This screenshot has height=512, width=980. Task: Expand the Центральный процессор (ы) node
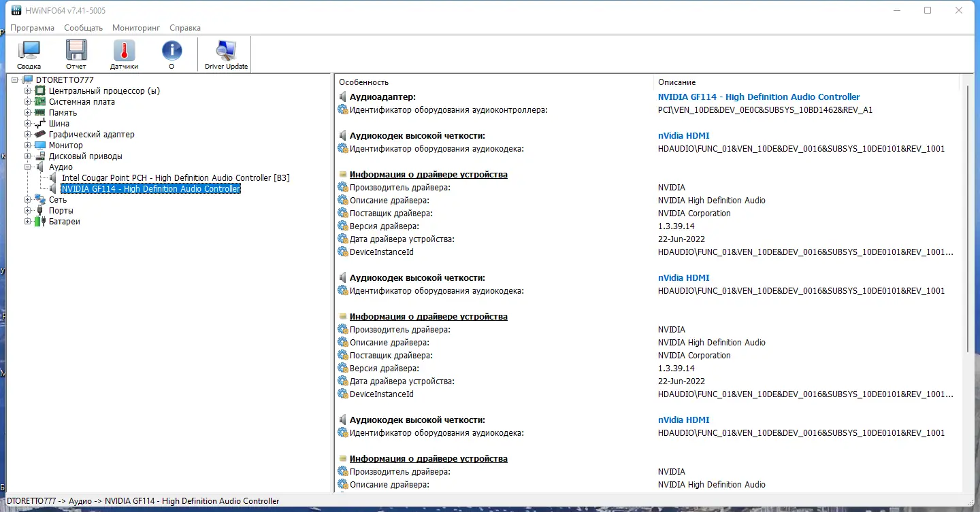(28, 91)
